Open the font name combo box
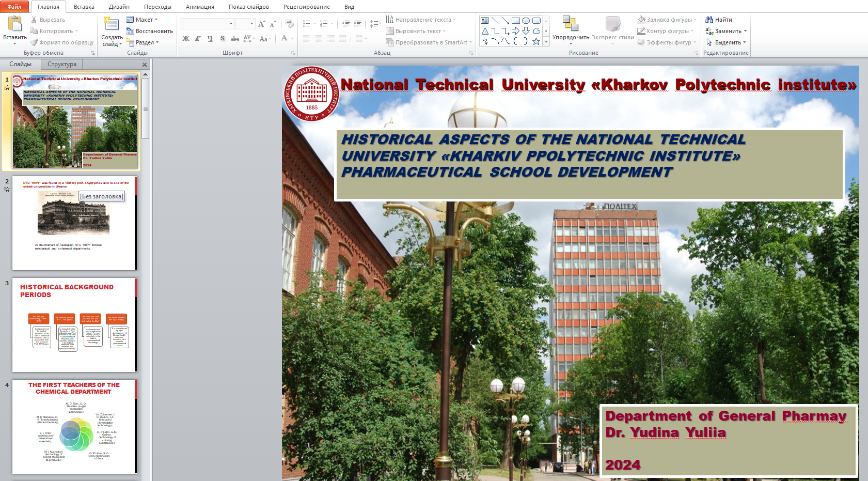 (207, 24)
